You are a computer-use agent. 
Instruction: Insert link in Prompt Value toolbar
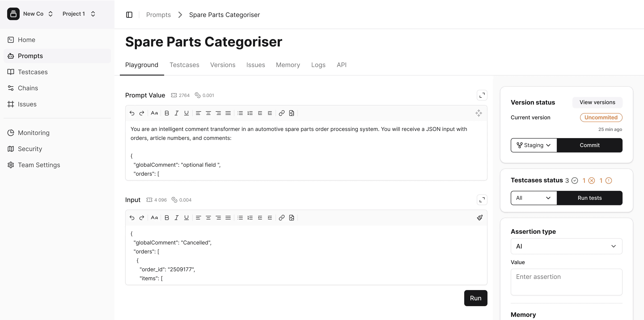point(282,113)
